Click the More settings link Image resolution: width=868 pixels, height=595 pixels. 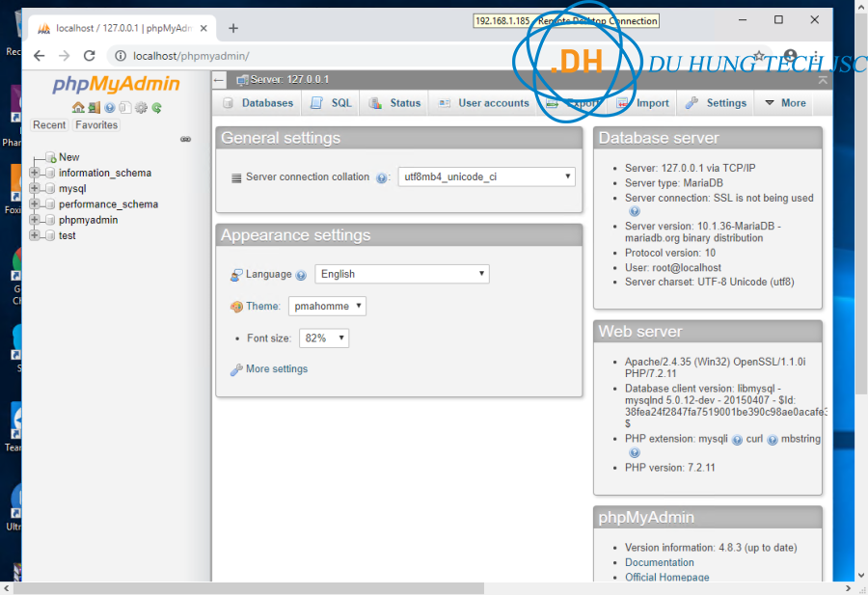[277, 369]
